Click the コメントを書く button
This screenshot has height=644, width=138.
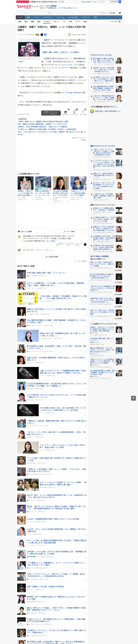pos(69,232)
